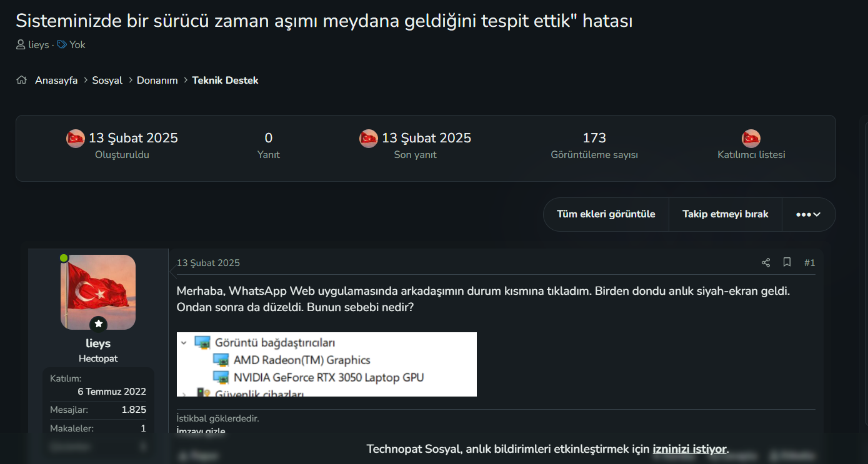The height and width of the screenshot is (464, 868).
Task: Click İmzayı gizle to hide signature
Action: [201, 432]
